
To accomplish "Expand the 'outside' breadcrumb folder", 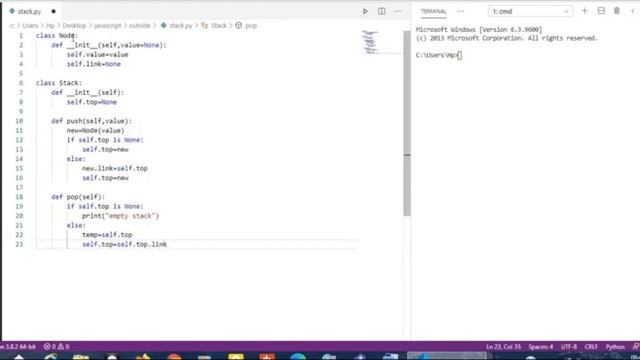I will click(140, 25).
